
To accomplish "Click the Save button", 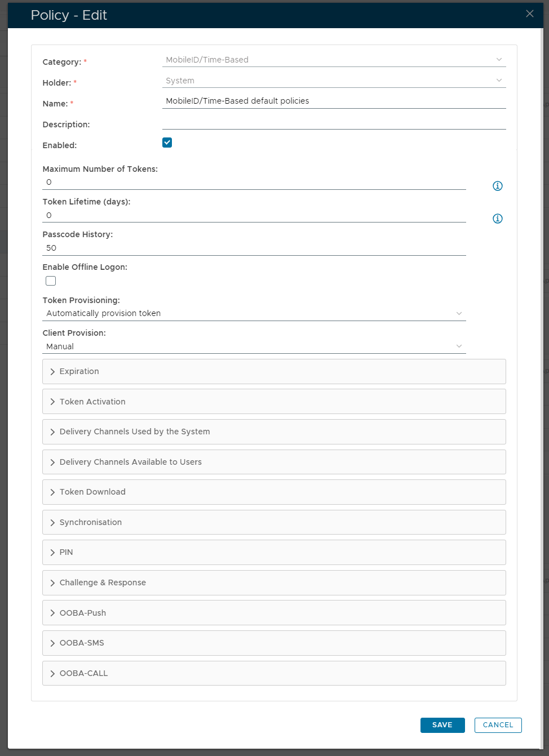I will tap(442, 725).
